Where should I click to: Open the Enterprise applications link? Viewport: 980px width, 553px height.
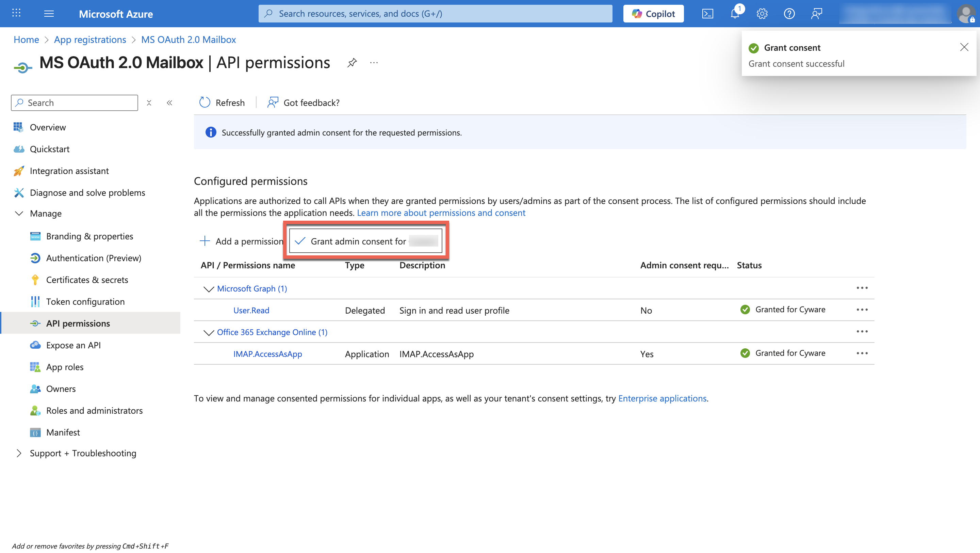click(662, 398)
